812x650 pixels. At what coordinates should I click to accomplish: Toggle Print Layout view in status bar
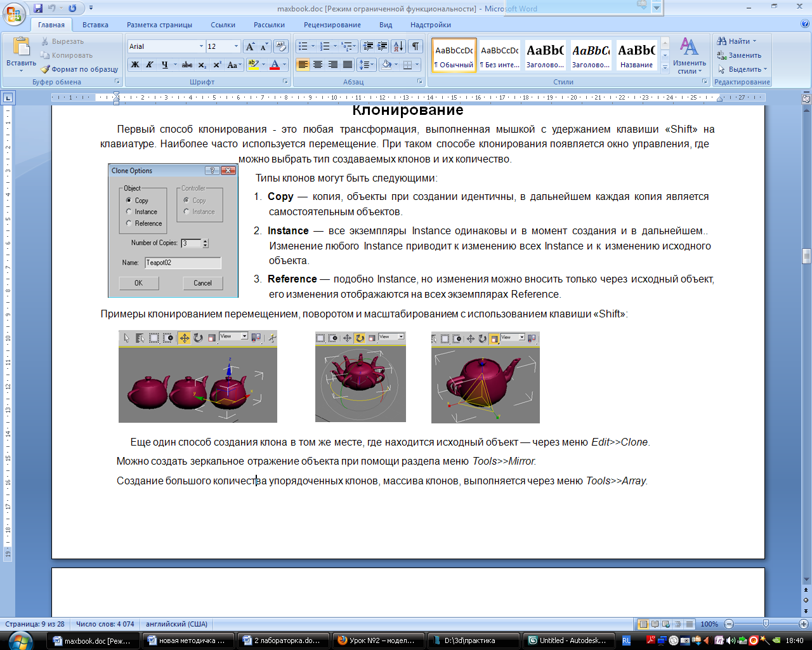(x=643, y=624)
